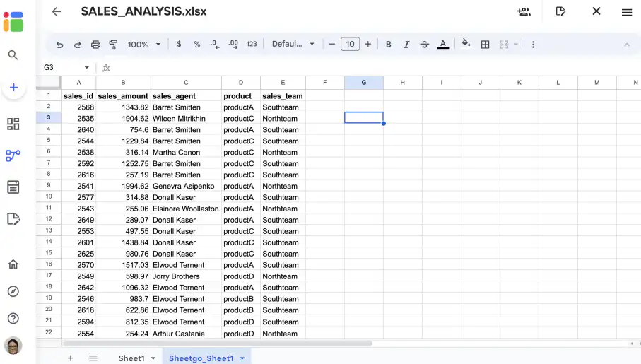Expand the Sheetgo_Sheet1 tab dropdown arrow
The width and height of the screenshot is (641, 364).
pos(242,358)
